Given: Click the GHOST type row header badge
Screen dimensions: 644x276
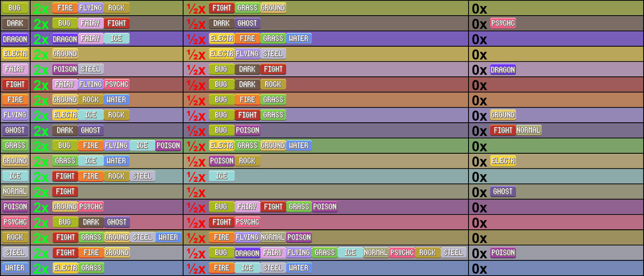Looking at the screenshot, I should tap(15, 130).
